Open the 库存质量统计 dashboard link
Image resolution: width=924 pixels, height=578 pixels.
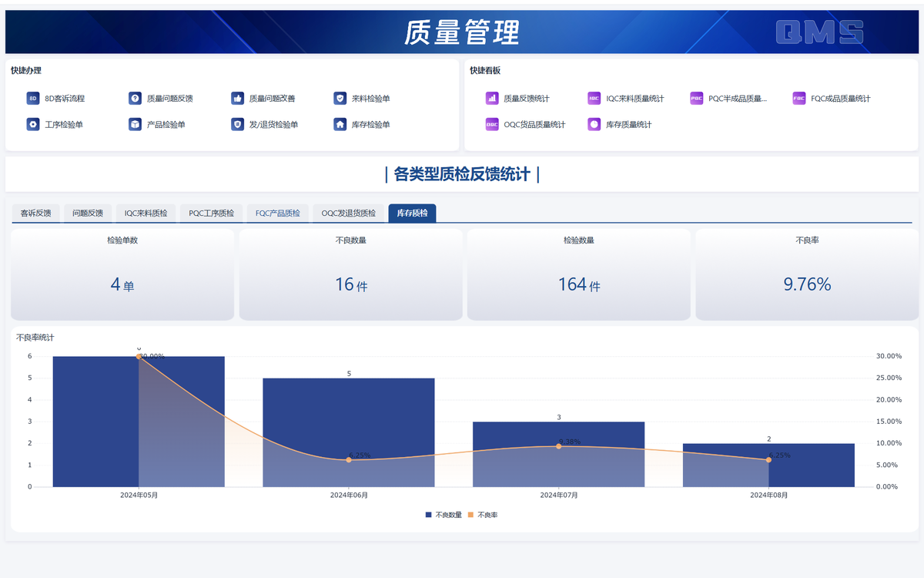tap(629, 124)
